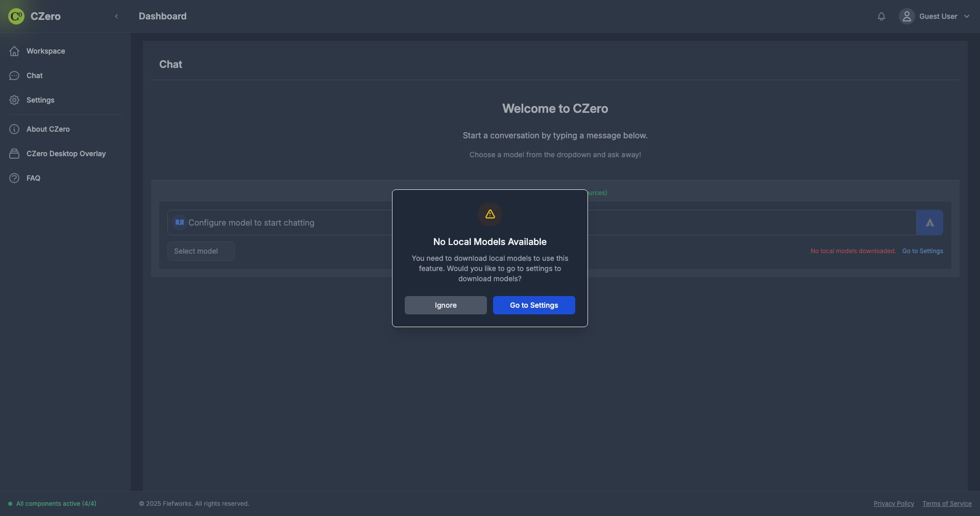980x516 pixels.
Task: Click the Guest User name label
Action: click(x=938, y=16)
